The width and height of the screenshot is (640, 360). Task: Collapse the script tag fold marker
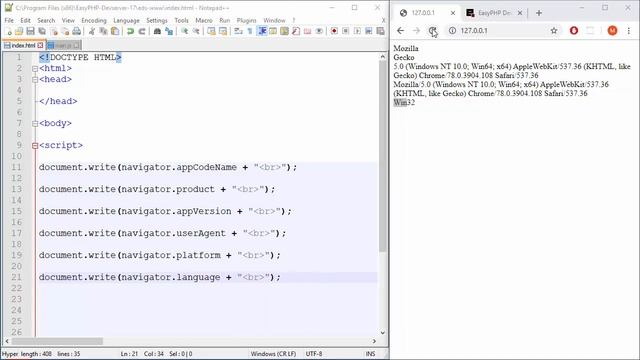tap(35, 146)
